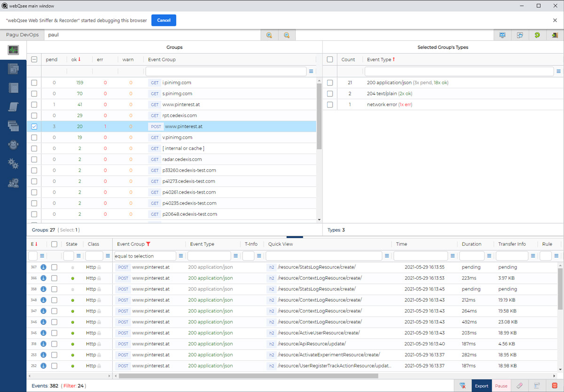Screen dimensions: 564x392
Task: Open info for event 366
Action: (x=44, y=278)
